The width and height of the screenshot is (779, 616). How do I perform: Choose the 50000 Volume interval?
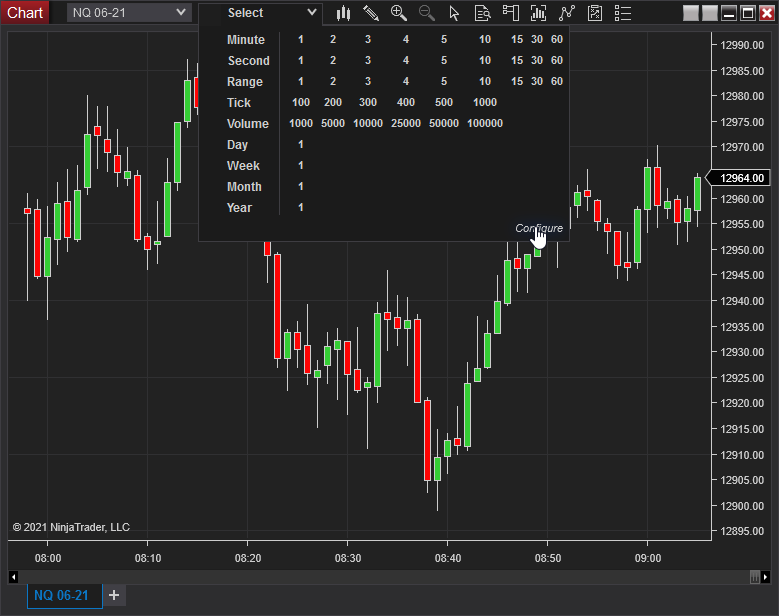coord(444,123)
